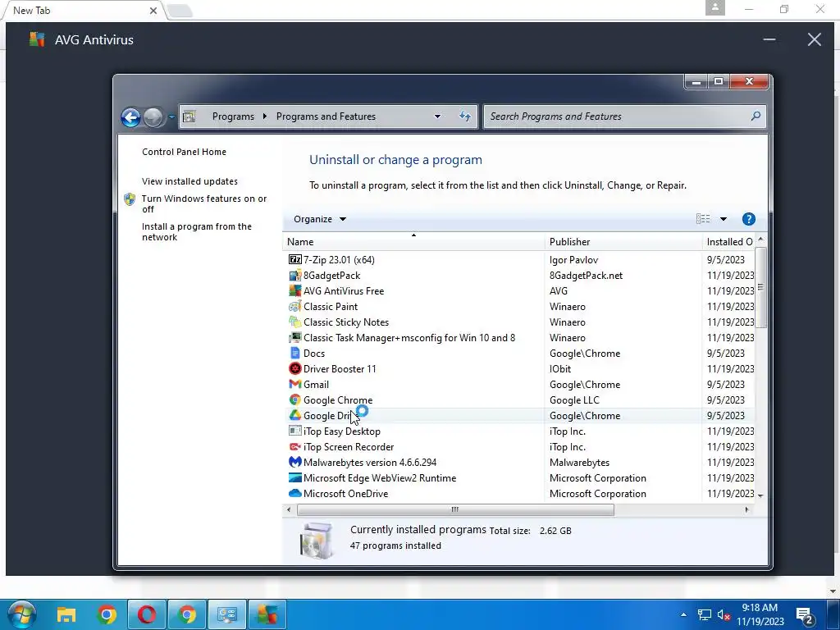Click the horizontal scroll right arrow
Viewport: 840px width, 630px height.
[746, 509]
